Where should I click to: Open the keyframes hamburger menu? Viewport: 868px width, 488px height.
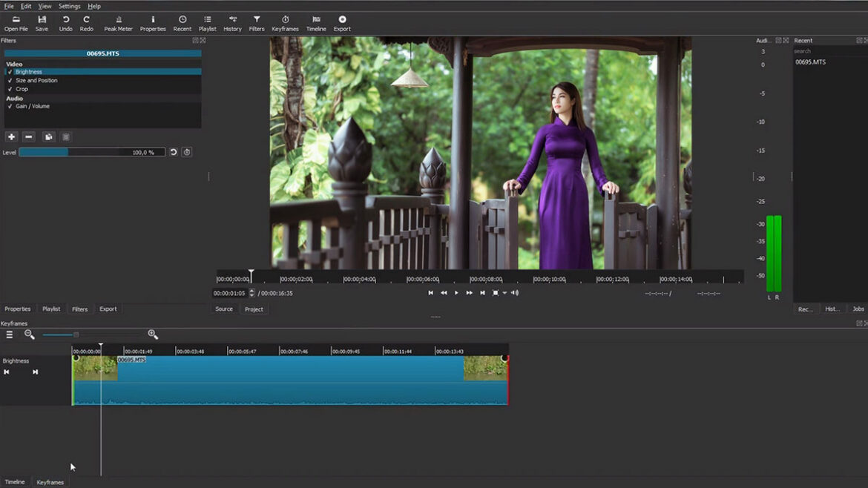(x=10, y=334)
